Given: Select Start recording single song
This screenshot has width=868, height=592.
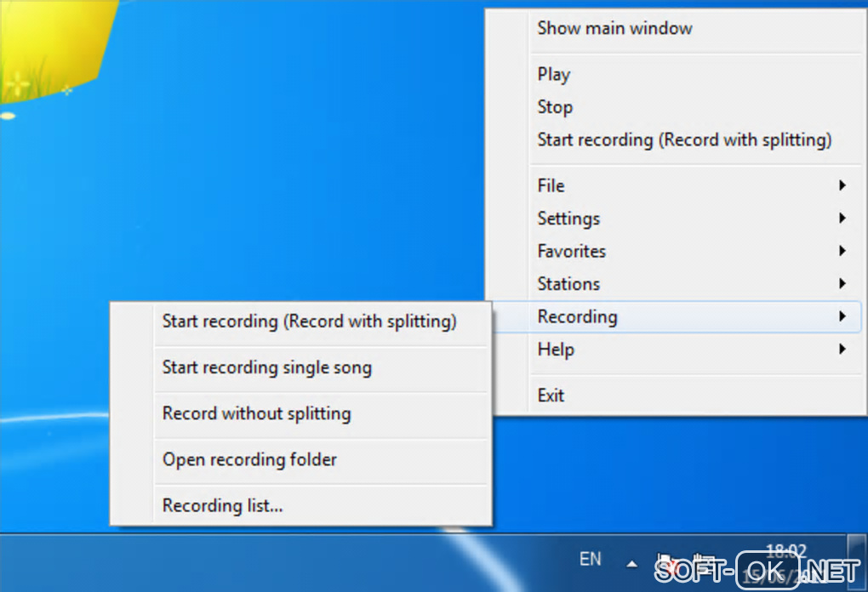Looking at the screenshot, I should (302, 367).
